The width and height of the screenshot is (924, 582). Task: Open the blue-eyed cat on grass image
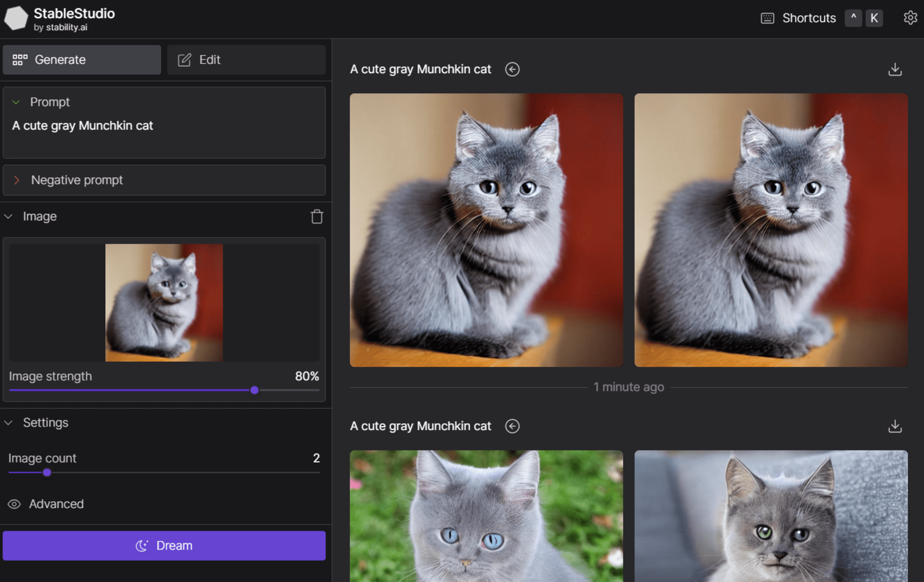[486, 516]
